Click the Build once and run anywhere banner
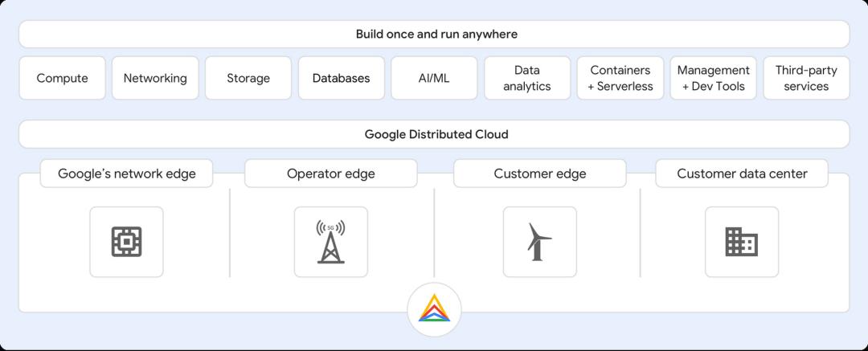Image resolution: width=868 pixels, height=351 pixels. (434, 35)
